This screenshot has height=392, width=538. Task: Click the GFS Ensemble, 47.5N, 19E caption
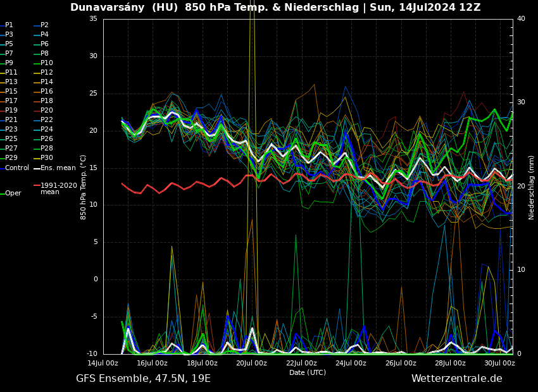tap(143, 379)
